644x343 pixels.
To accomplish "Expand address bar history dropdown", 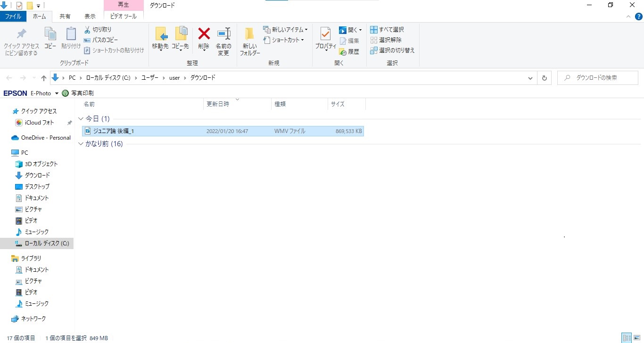I will click(x=531, y=78).
